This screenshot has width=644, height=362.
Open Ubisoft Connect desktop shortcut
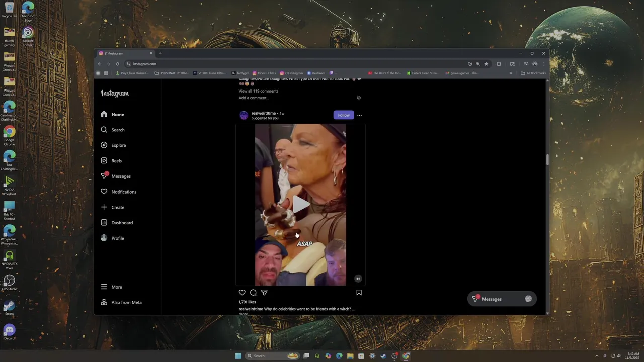[28, 36]
